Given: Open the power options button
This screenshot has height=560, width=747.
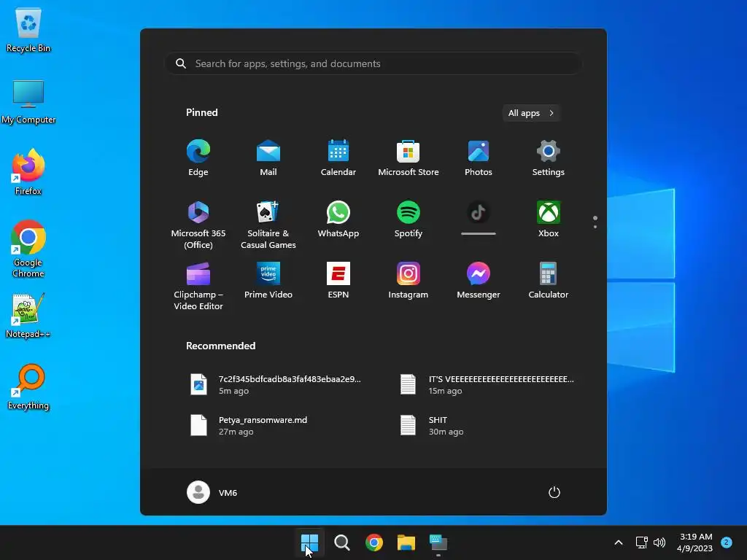Looking at the screenshot, I should tap(554, 492).
